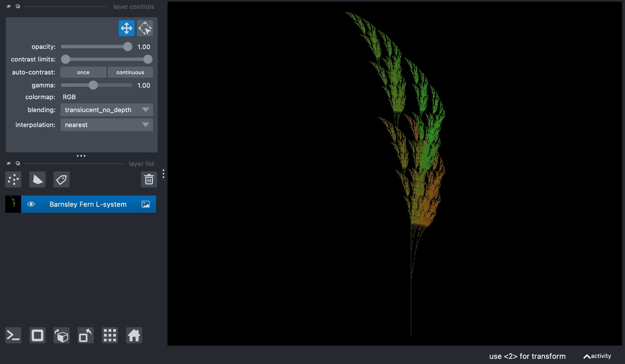Click the contrast limits lower handle
625x364 pixels.
click(66, 59)
